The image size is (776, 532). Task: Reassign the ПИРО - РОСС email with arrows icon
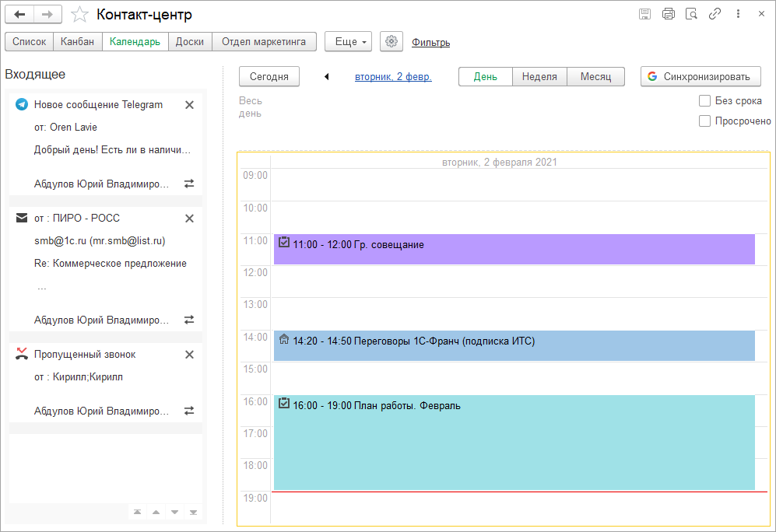[x=189, y=320]
